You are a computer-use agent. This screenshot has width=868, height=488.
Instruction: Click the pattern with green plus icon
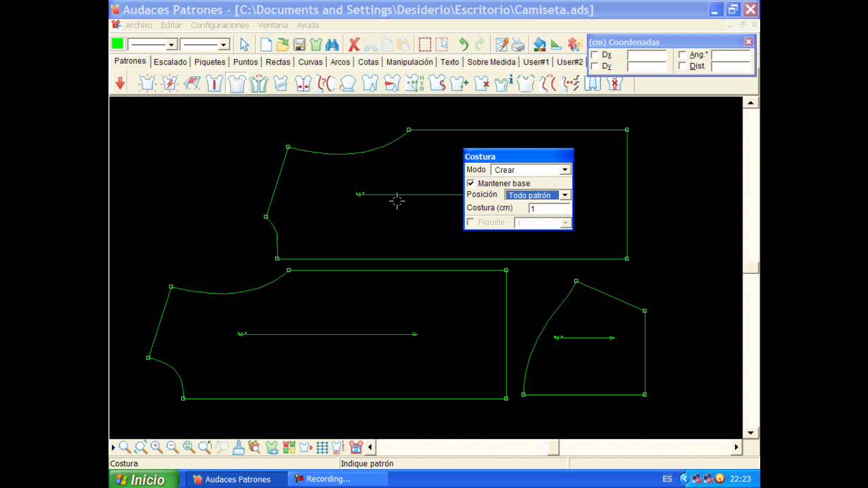tap(459, 83)
